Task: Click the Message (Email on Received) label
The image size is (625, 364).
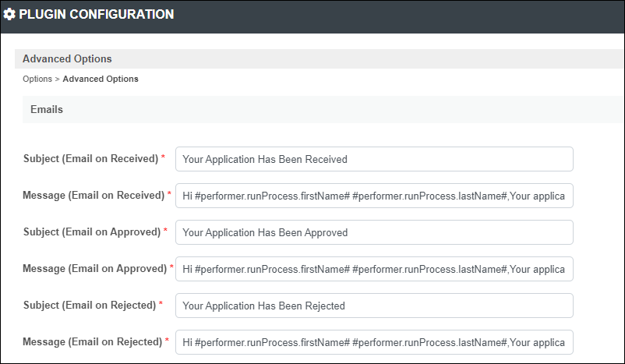Action: pyautogui.click(x=94, y=196)
